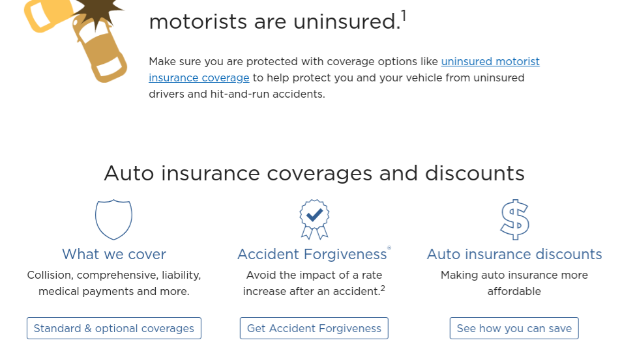Screen dimensions: 622x364
Task: Open the uninsured motorist link
Action: [x=490, y=61]
